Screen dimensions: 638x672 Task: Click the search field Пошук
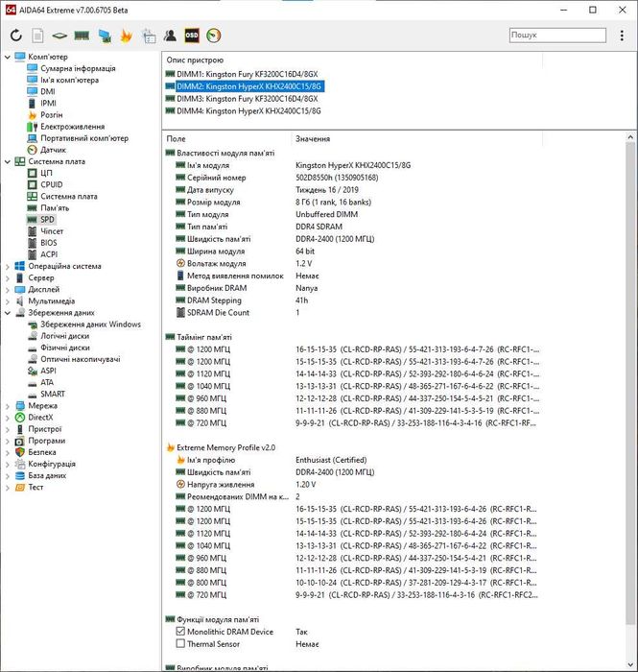[557, 36]
